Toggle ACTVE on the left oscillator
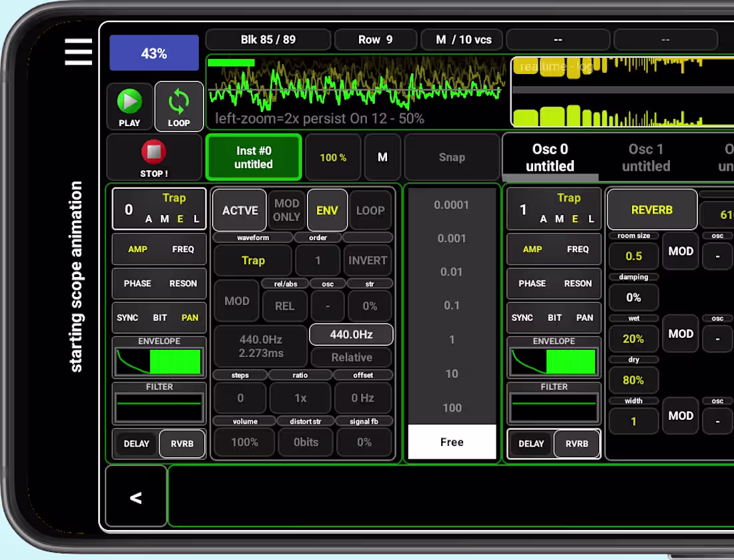Viewport: 734px width, 560px height. (238, 210)
